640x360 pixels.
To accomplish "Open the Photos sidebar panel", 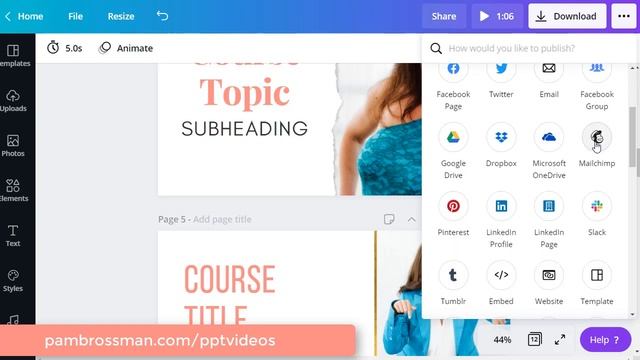I will click(13, 145).
